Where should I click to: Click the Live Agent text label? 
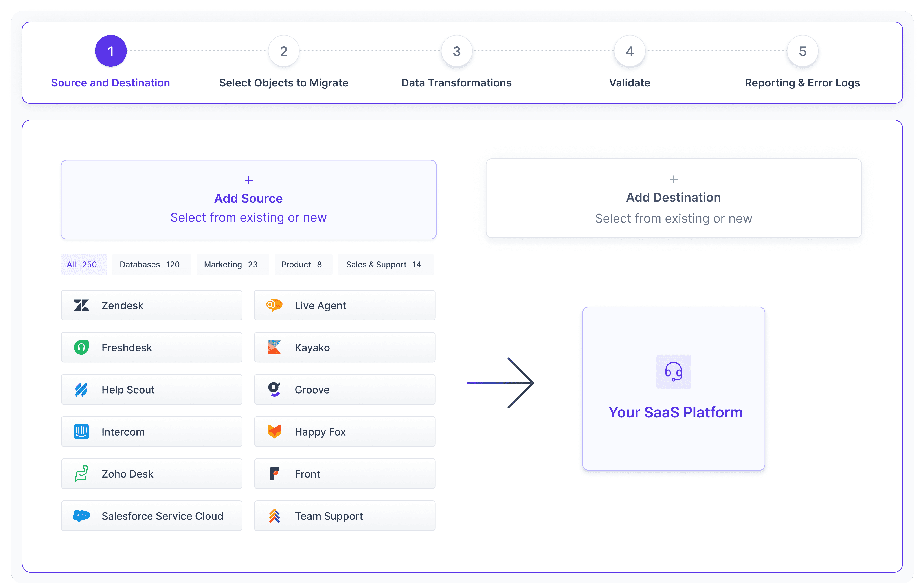(x=320, y=305)
